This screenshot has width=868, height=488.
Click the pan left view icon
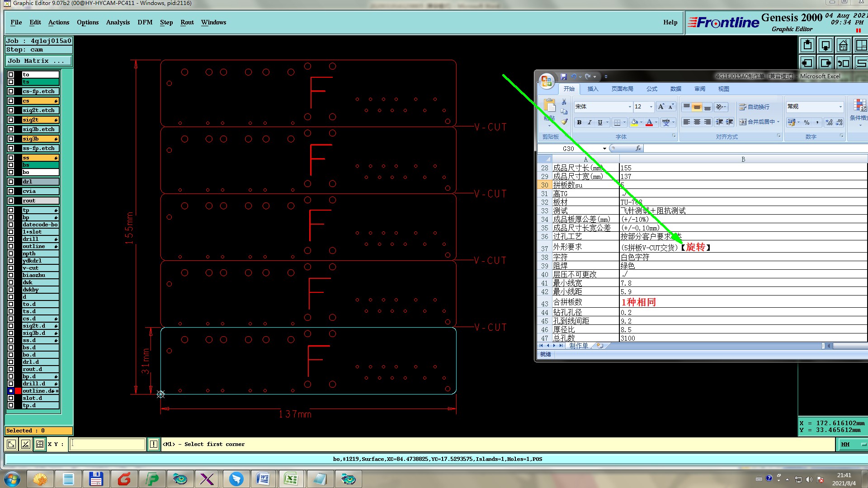tap(807, 63)
